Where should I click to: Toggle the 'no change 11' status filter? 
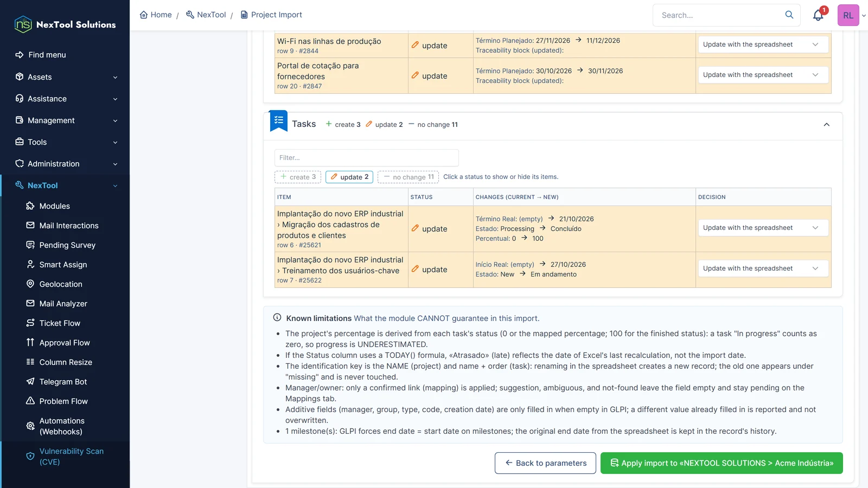[408, 177]
